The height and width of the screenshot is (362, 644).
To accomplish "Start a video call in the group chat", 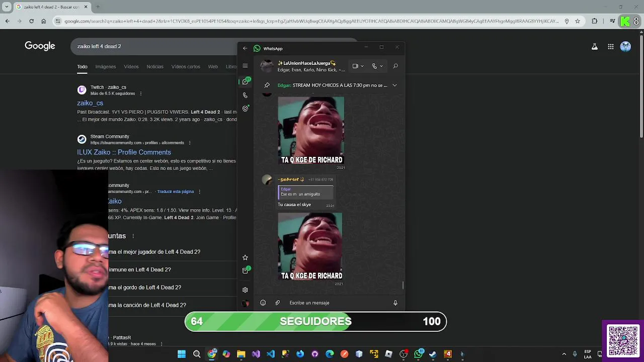I will pyautogui.click(x=356, y=66).
